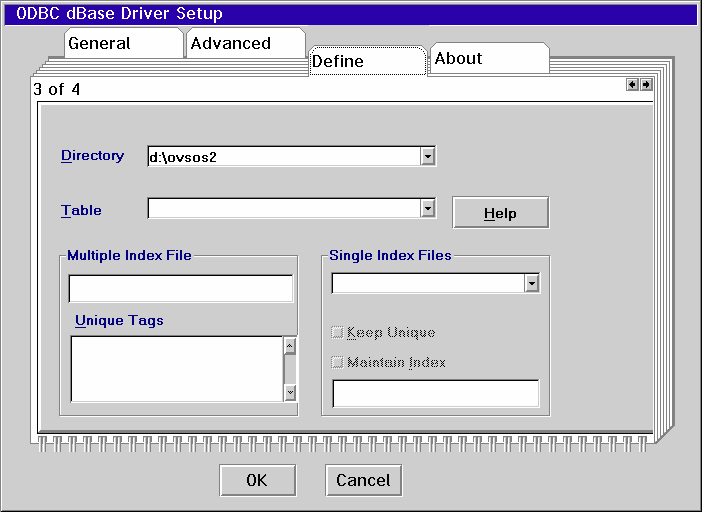Screen dimensions: 702x512
Task: Expand the Single Index Files dropdown
Action: [532, 283]
